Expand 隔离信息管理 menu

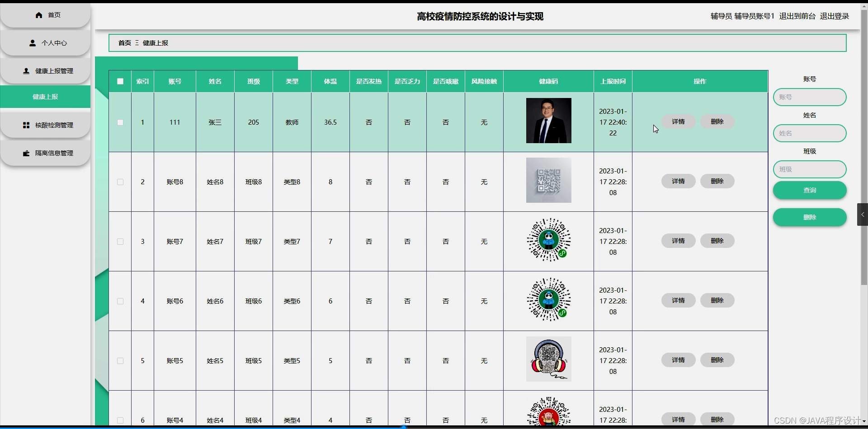(x=45, y=153)
